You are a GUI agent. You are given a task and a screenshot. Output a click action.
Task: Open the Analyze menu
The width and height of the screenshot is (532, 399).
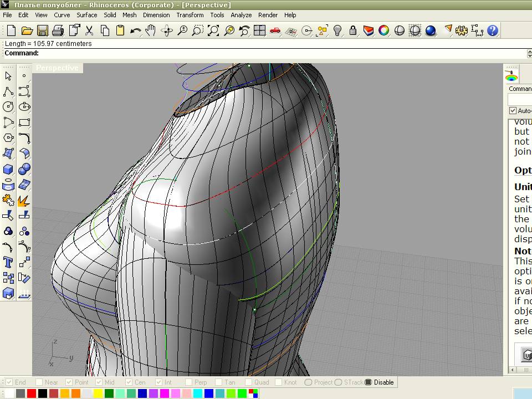point(241,15)
